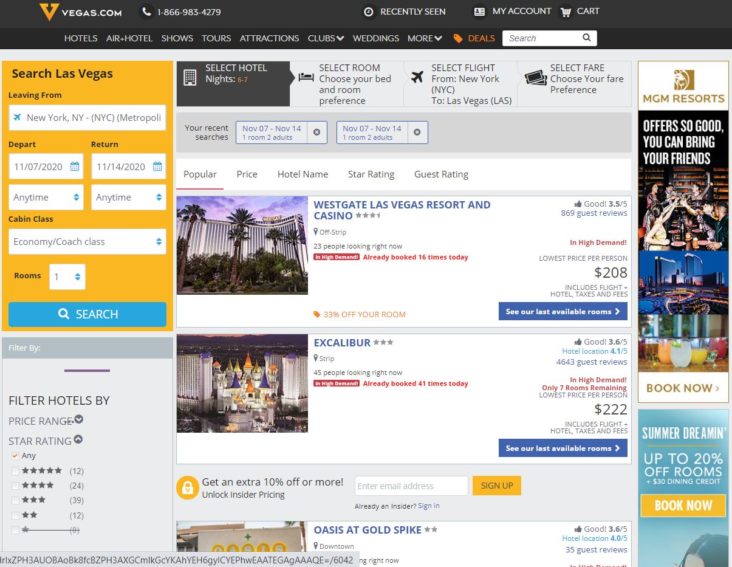Click the Vegas.com logo
The width and height of the screenshot is (732, 567).
81,12
